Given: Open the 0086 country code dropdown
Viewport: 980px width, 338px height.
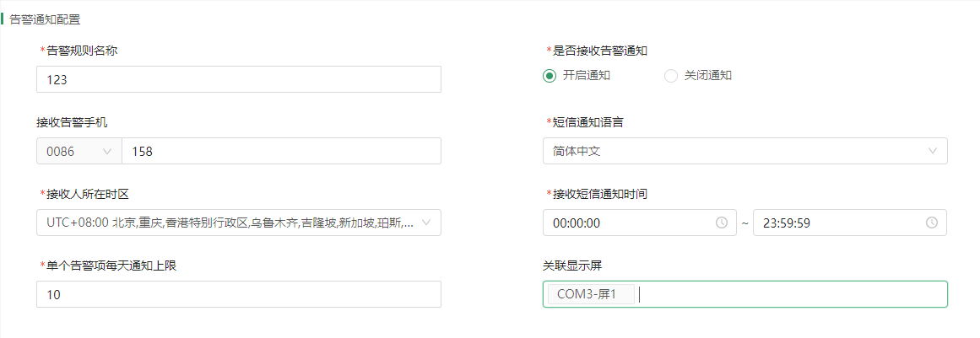Looking at the screenshot, I should click(x=79, y=151).
